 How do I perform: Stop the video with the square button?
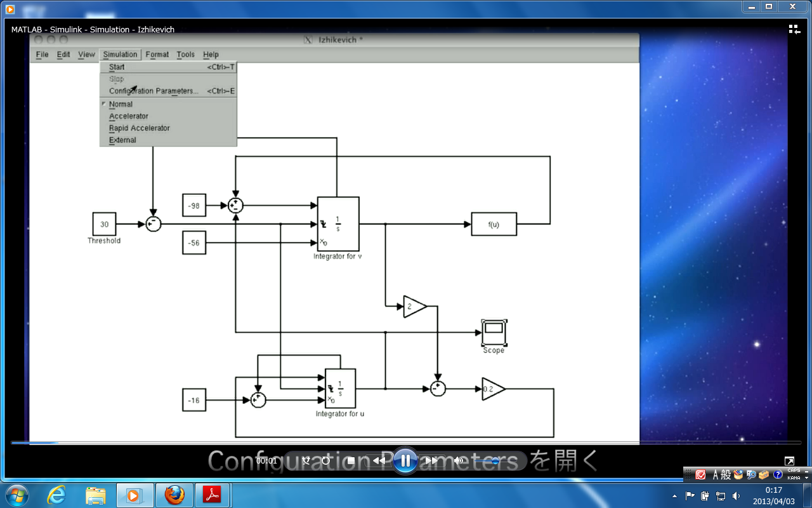(351, 461)
